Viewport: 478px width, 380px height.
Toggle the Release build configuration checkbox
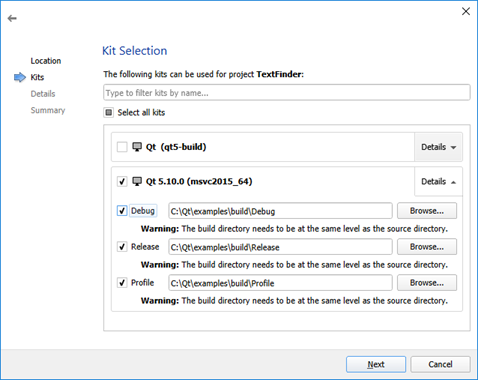[122, 247]
